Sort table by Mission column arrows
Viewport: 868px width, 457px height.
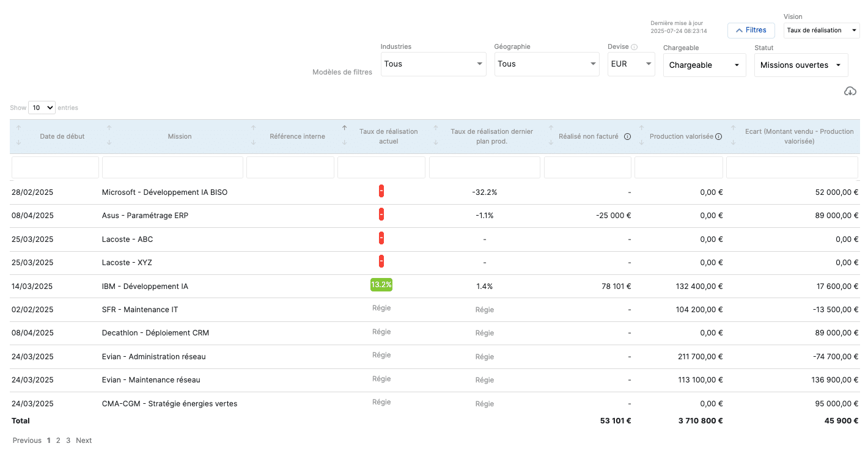coord(109,136)
